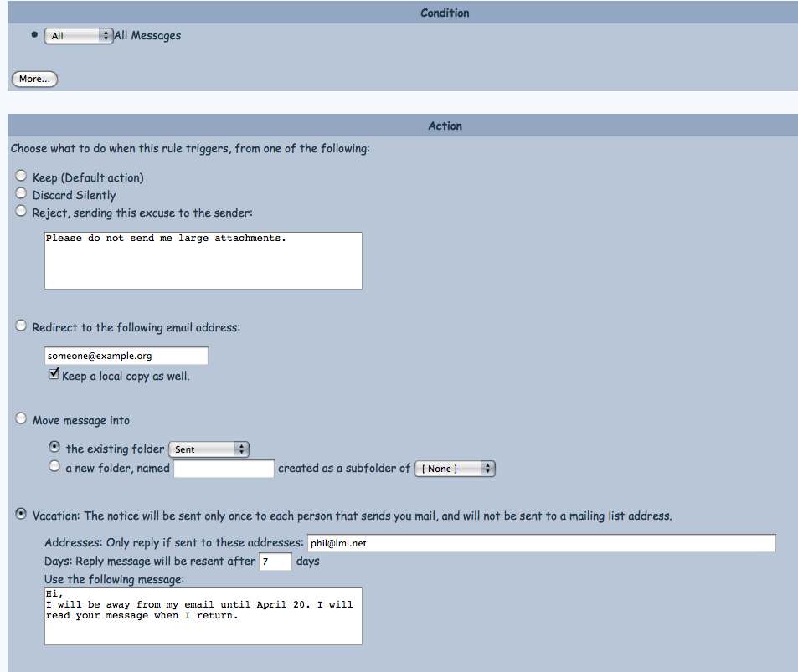Select the Keep (Default action) radio button
This screenshot has width=798, height=672.
[21, 176]
